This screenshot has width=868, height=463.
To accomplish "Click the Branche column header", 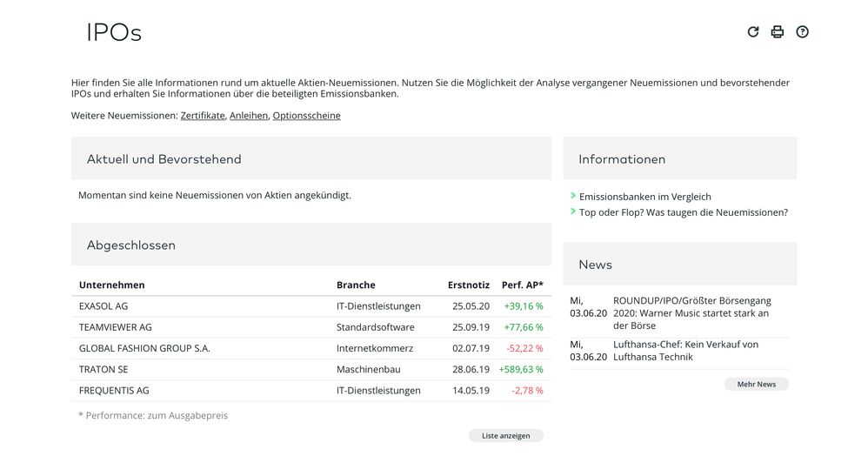I will tap(356, 285).
